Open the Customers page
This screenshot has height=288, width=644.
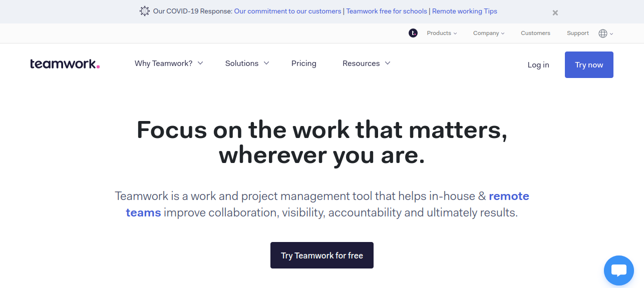tap(535, 33)
